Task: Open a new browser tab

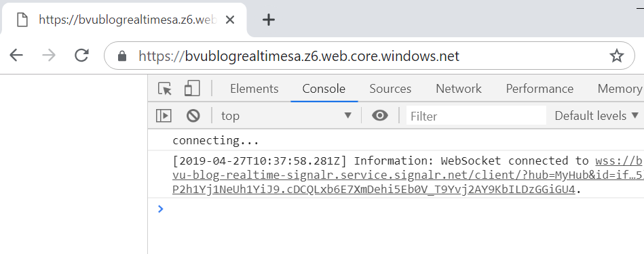Action: [268, 20]
